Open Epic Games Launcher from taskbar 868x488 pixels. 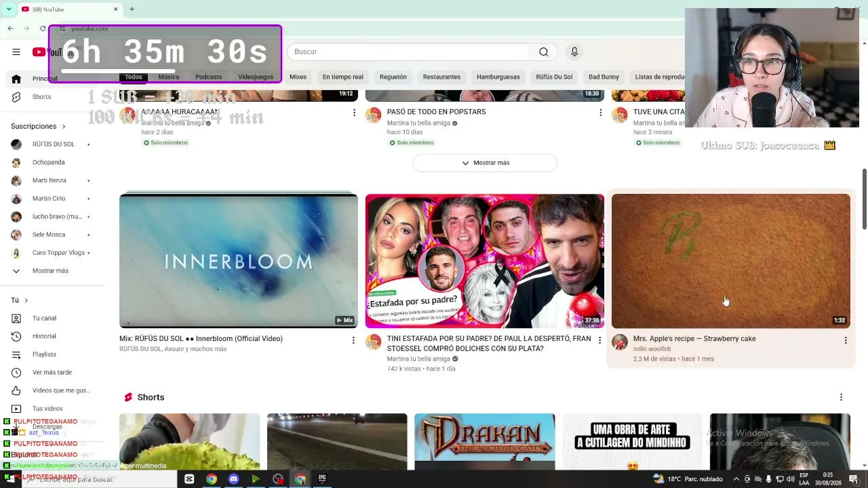coord(322,479)
